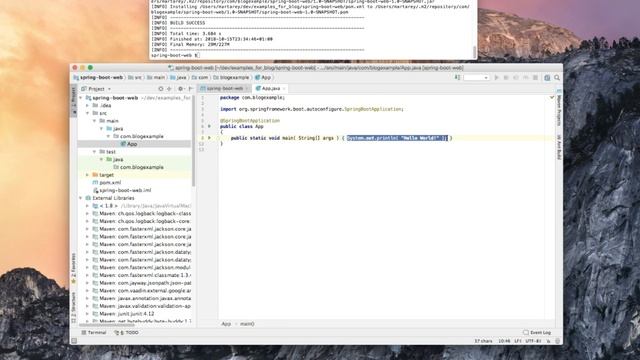Screen dimensions: 640x360
Task: Click the stop icon in the run toolbar
Action: click(x=535, y=78)
